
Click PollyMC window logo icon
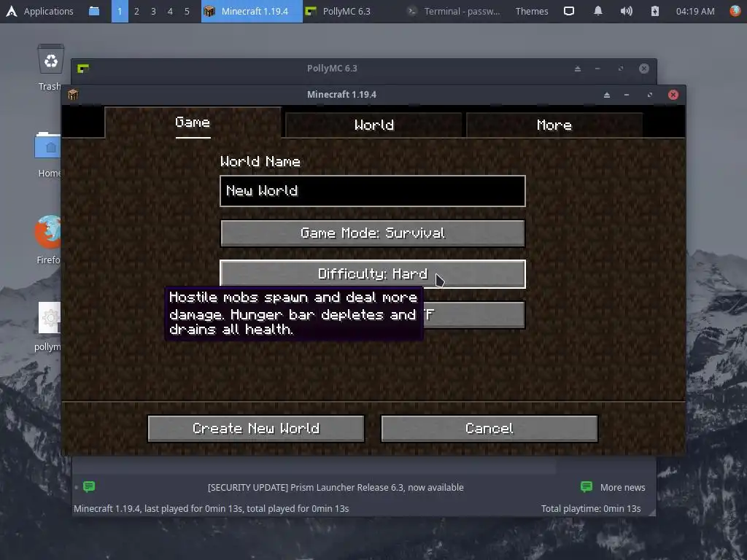pyautogui.click(x=83, y=69)
